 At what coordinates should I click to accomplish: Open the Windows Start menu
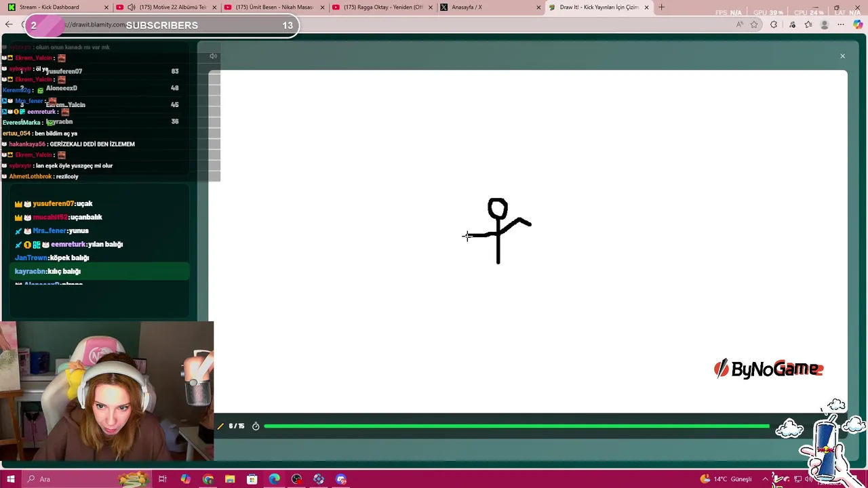point(10,479)
